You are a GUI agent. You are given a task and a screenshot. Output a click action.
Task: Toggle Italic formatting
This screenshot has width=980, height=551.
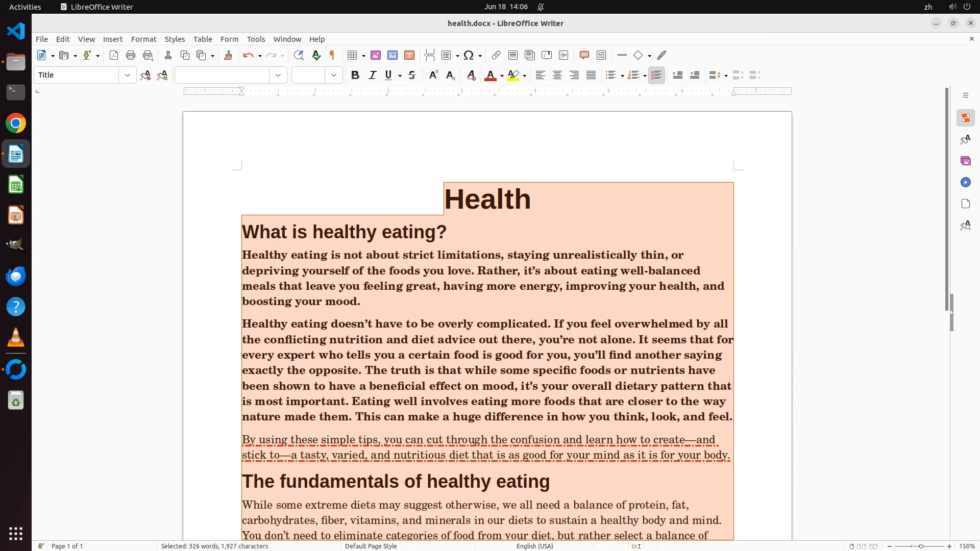coord(372,76)
